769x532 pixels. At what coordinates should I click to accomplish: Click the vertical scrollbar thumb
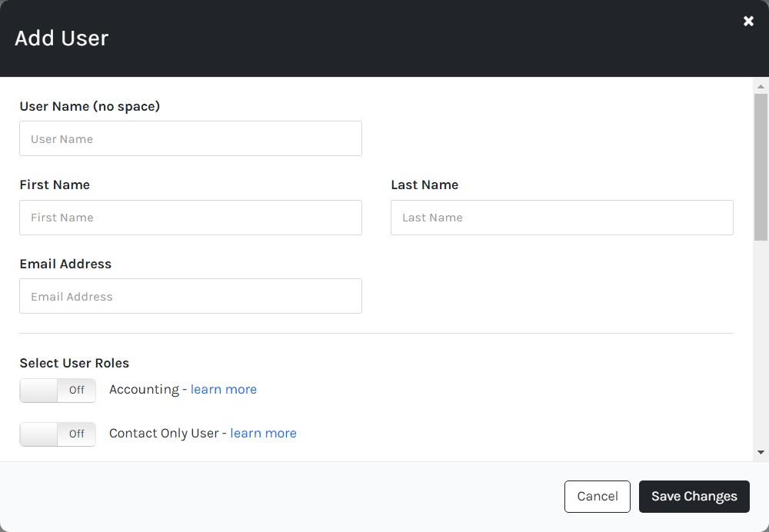pos(761,167)
